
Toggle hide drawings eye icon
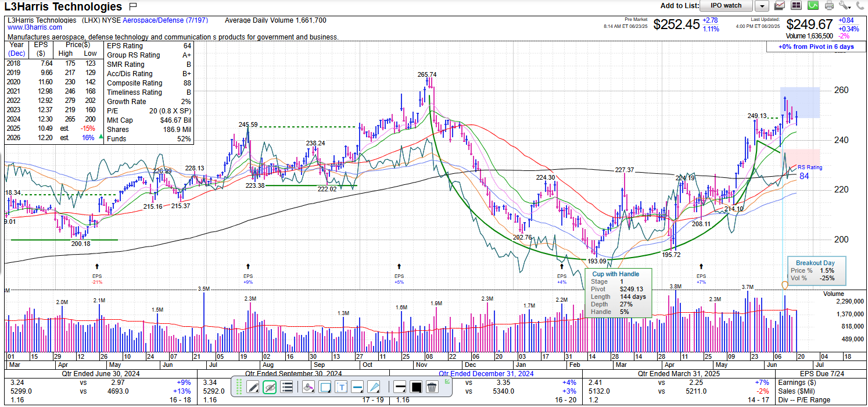(x=270, y=387)
